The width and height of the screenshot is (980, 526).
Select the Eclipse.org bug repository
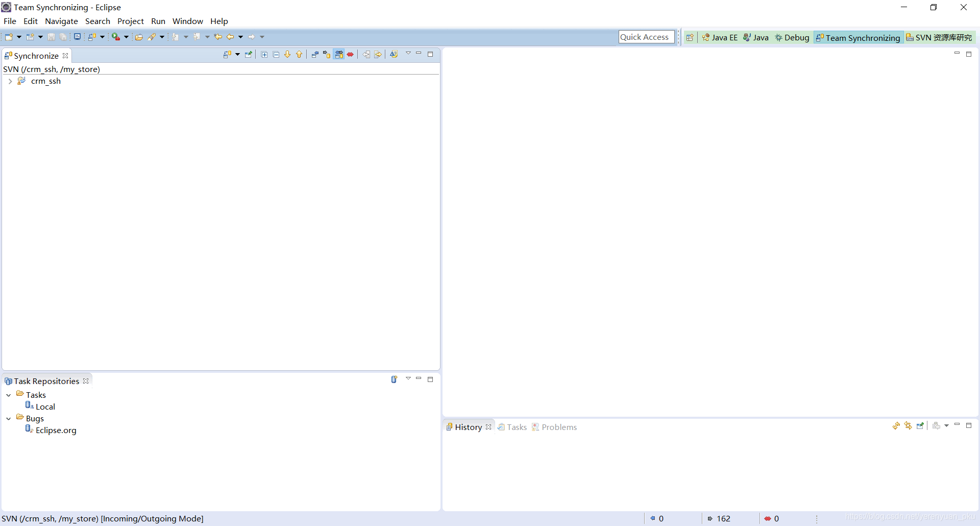click(x=51, y=430)
